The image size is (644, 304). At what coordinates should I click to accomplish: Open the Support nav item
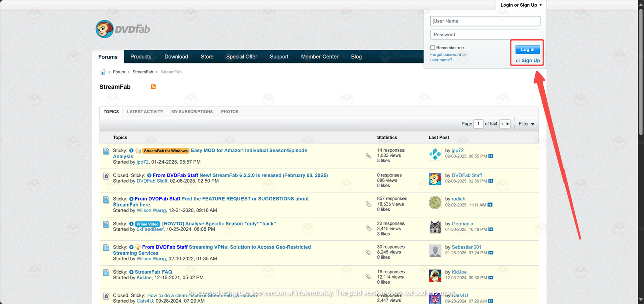pos(279,57)
